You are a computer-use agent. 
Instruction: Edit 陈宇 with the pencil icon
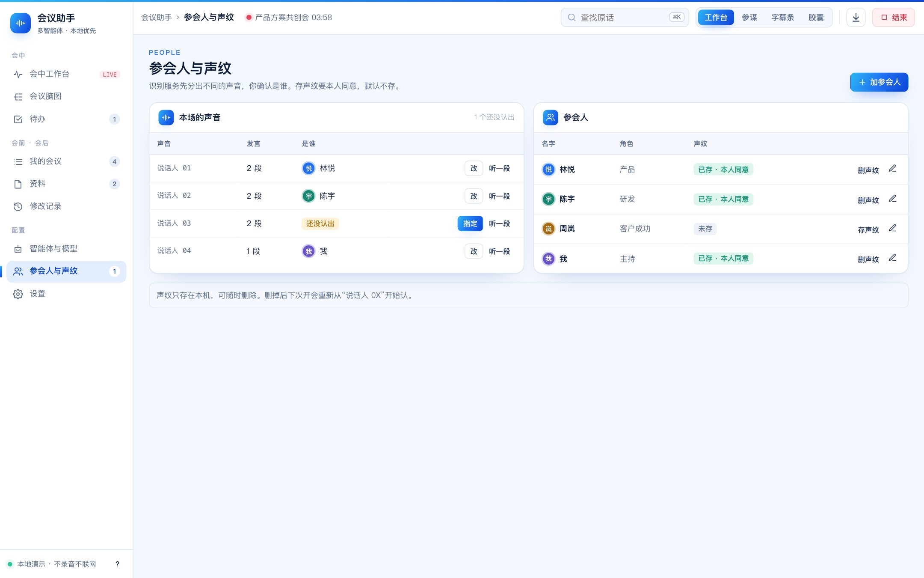tap(892, 199)
